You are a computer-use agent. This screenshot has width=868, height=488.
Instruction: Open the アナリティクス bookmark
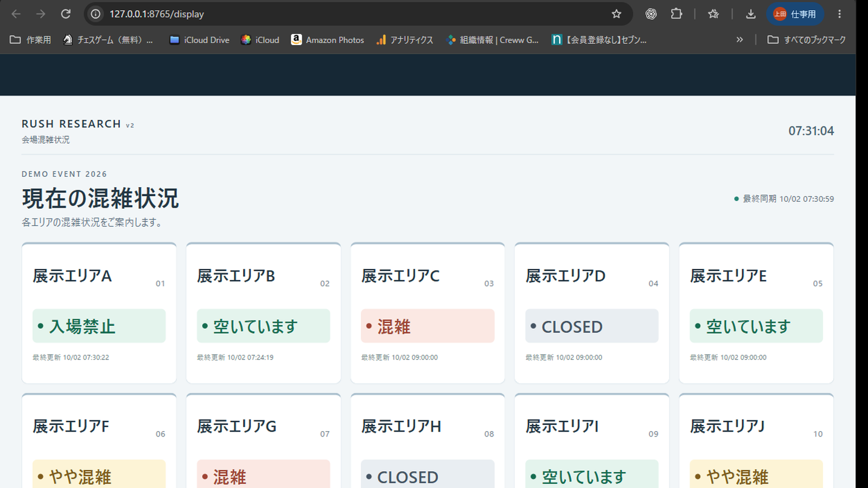[x=405, y=40]
